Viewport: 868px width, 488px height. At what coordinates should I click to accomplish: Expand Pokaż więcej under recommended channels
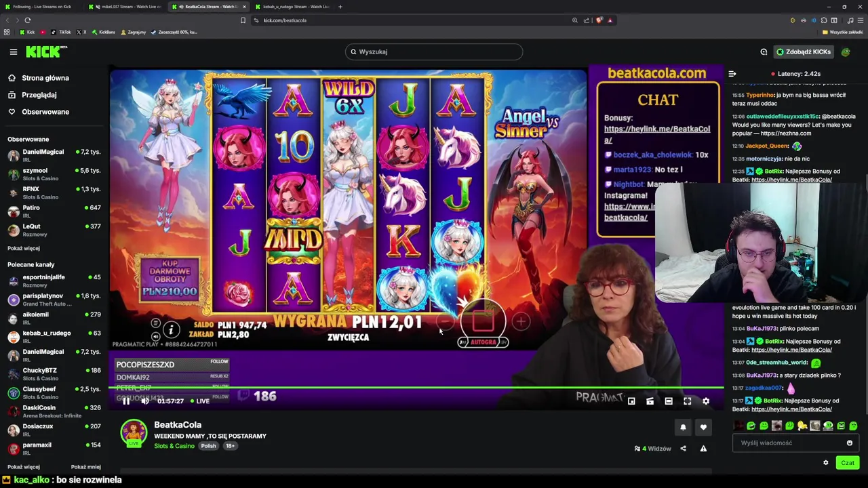tap(24, 467)
